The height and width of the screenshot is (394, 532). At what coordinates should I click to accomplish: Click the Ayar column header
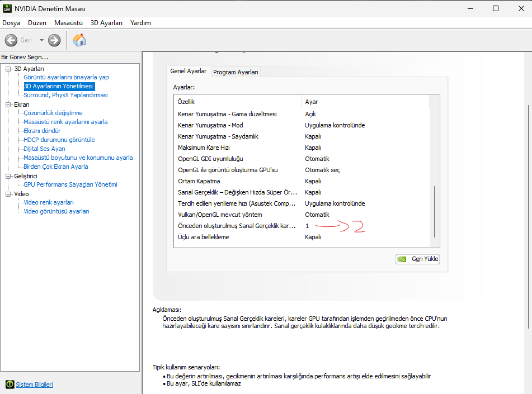(365, 102)
